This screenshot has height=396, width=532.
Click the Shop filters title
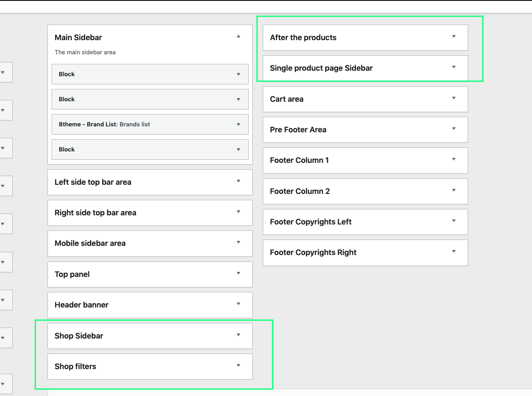(75, 366)
